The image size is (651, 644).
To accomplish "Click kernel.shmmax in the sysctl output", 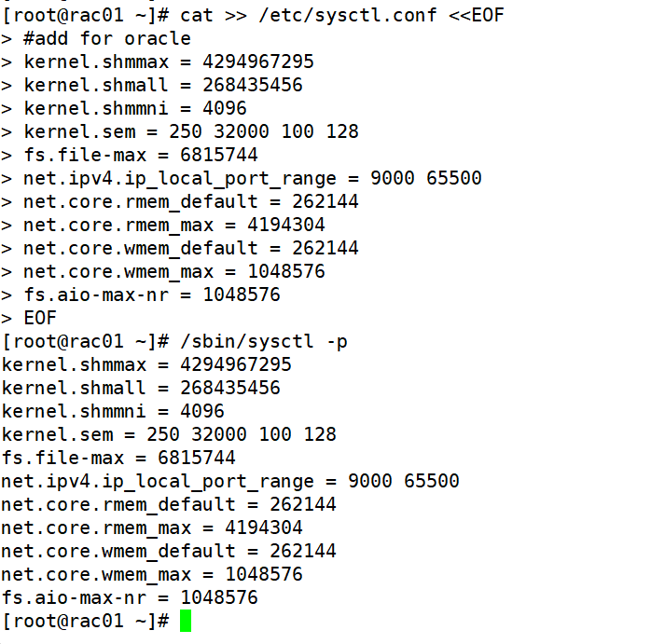I will point(74,364).
